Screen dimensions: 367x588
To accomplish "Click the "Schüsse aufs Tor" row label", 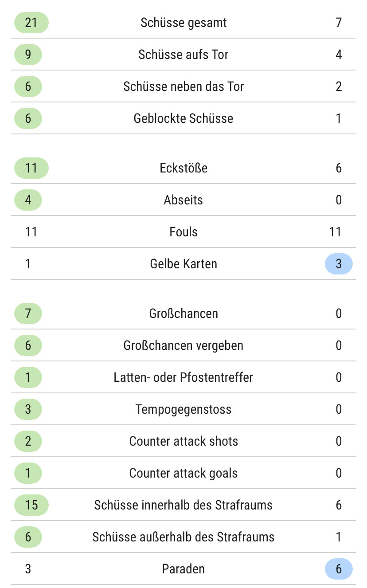I will 183,55.
